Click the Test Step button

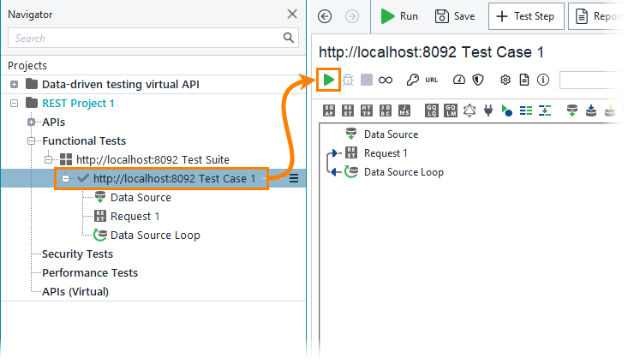tap(526, 16)
